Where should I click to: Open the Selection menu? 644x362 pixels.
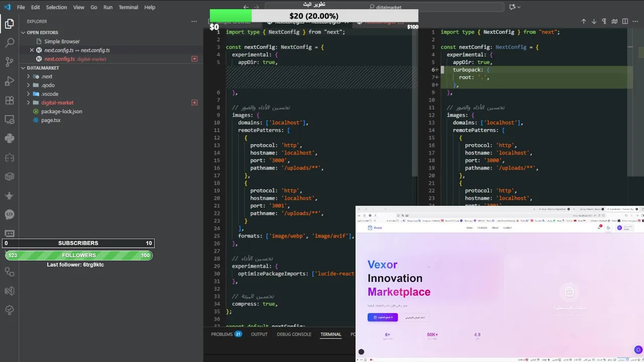pyautogui.click(x=56, y=7)
